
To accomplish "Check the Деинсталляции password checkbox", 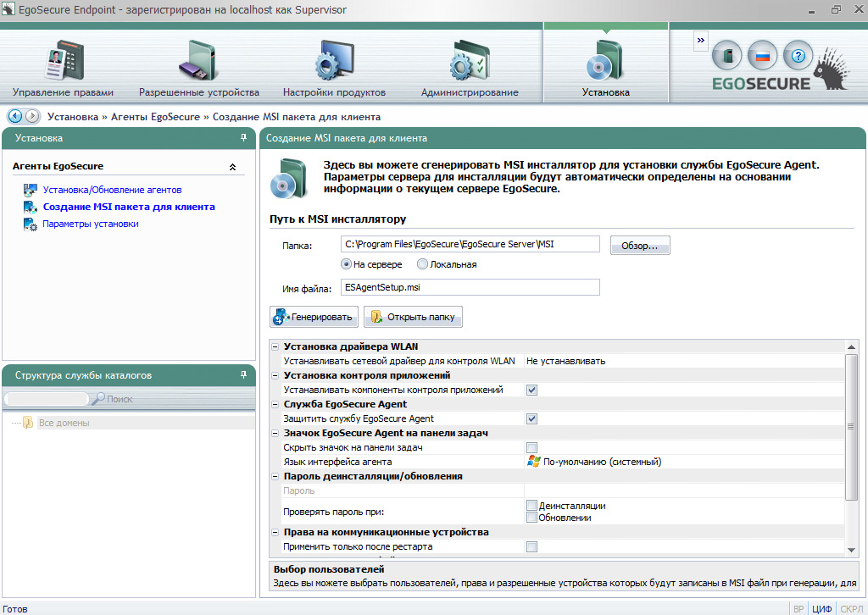I will coord(532,506).
